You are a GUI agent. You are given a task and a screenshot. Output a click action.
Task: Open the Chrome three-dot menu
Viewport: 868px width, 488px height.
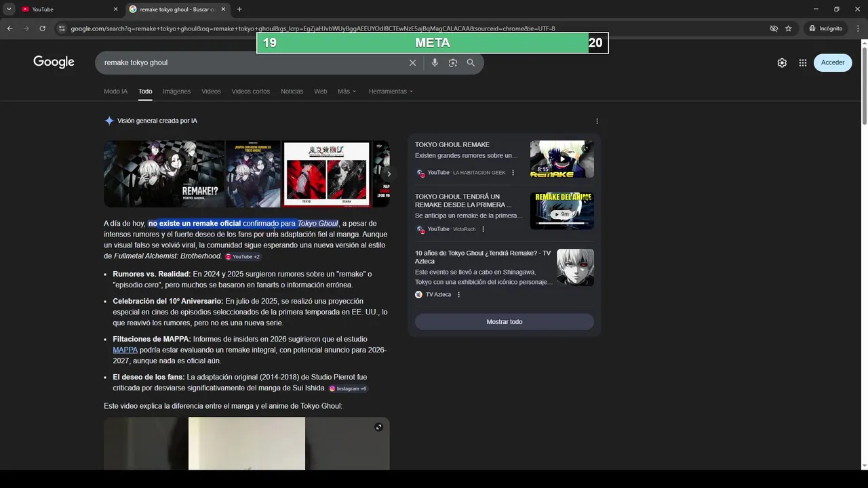[858, 28]
